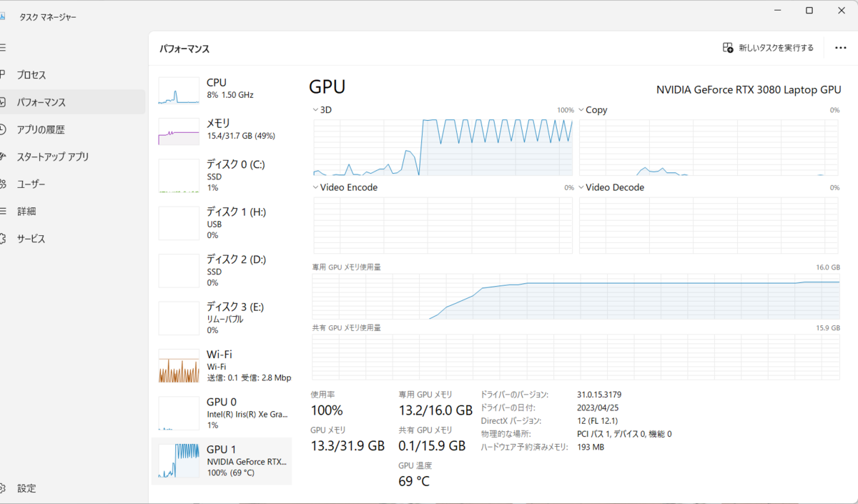Select the GPU 1 mini graph
858x504 pixels.
[179, 461]
